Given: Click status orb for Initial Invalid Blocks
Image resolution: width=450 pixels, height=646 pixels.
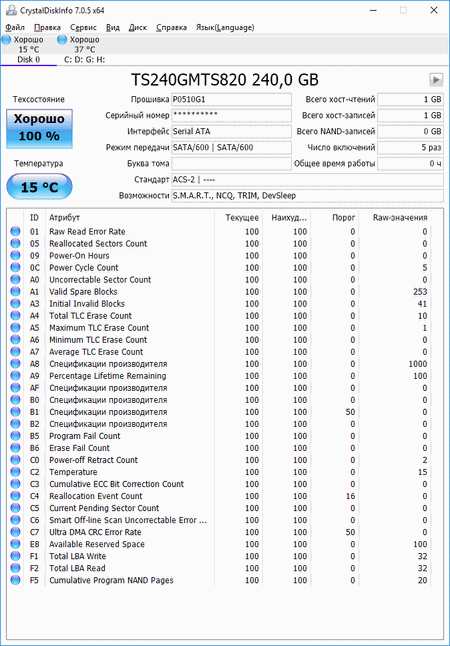Looking at the screenshot, I should point(15,304).
